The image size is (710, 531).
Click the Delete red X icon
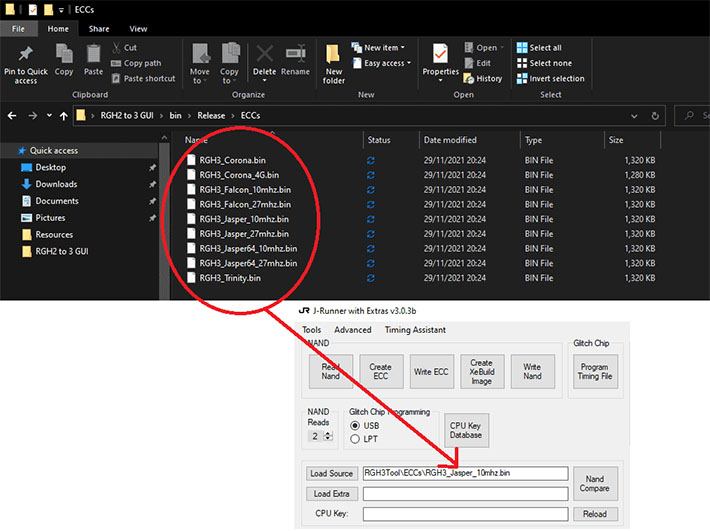(264, 54)
